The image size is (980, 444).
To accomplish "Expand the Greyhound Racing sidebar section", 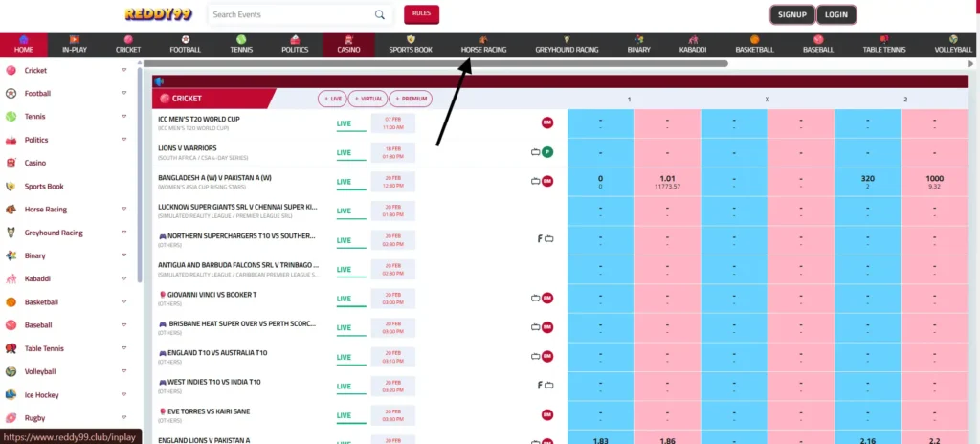I will [123, 232].
